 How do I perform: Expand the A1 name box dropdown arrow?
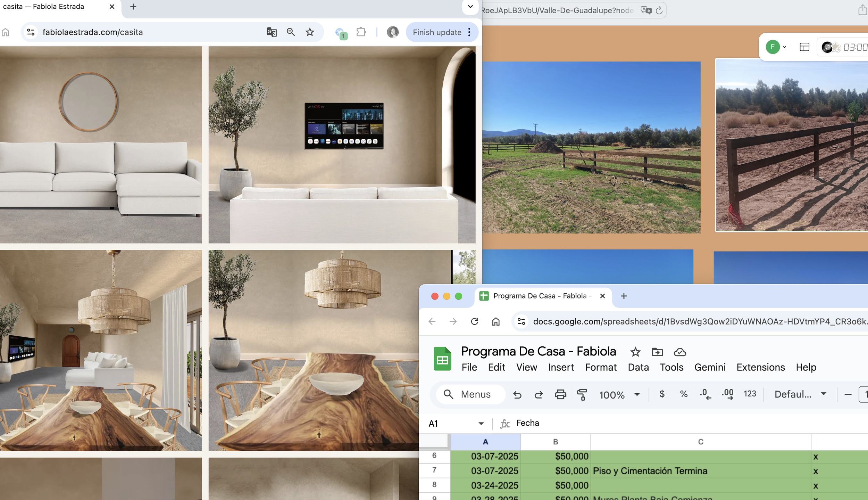[x=481, y=423]
